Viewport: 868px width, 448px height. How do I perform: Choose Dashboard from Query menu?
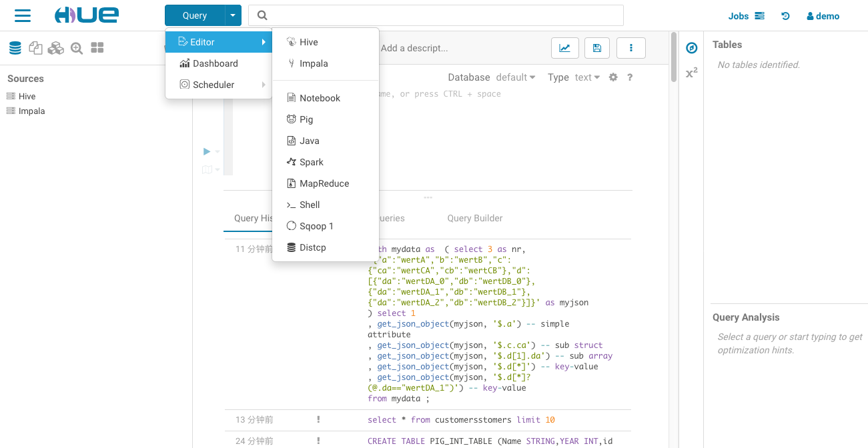(219, 63)
